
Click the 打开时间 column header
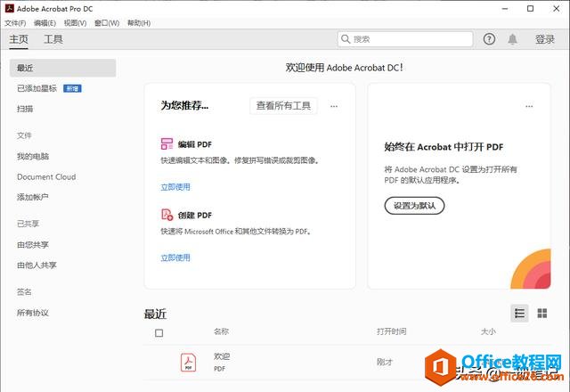coord(392,331)
